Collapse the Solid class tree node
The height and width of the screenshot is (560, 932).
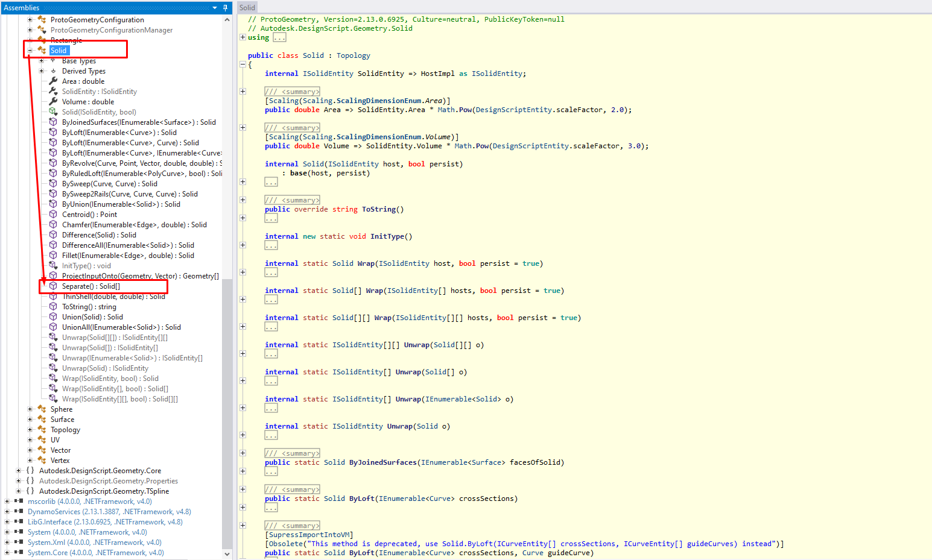(30, 51)
